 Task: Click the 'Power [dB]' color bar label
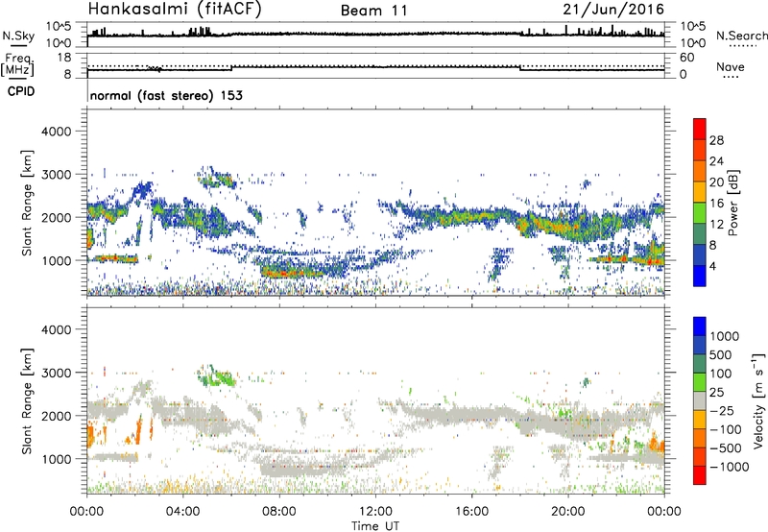pos(732,203)
